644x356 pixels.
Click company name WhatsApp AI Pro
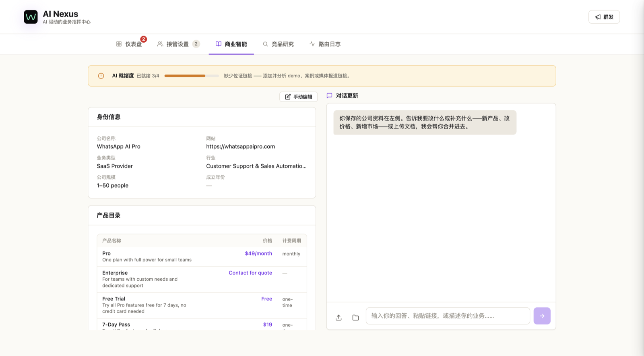pyautogui.click(x=118, y=147)
